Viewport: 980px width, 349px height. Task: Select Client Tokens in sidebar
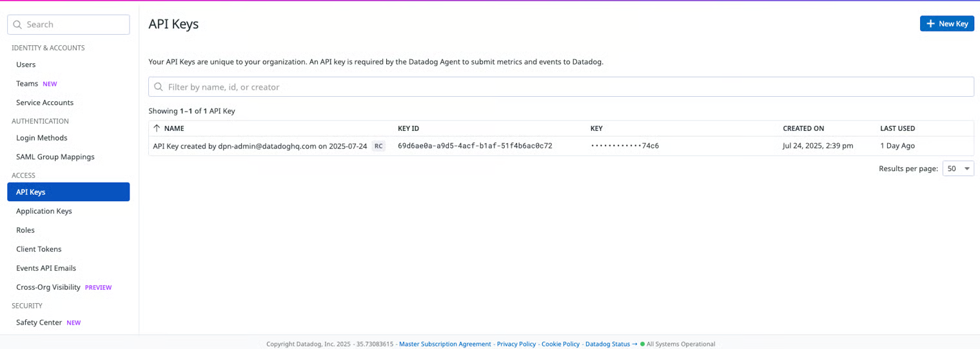click(39, 249)
